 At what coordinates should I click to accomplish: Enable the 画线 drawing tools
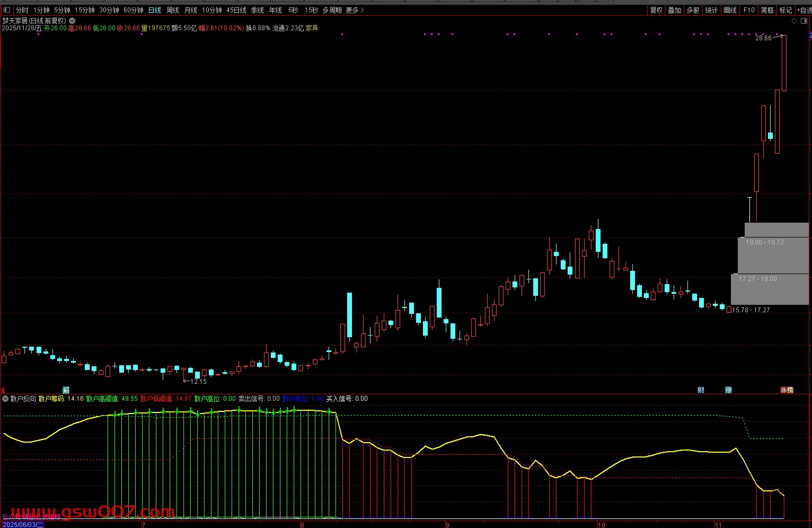(730, 10)
